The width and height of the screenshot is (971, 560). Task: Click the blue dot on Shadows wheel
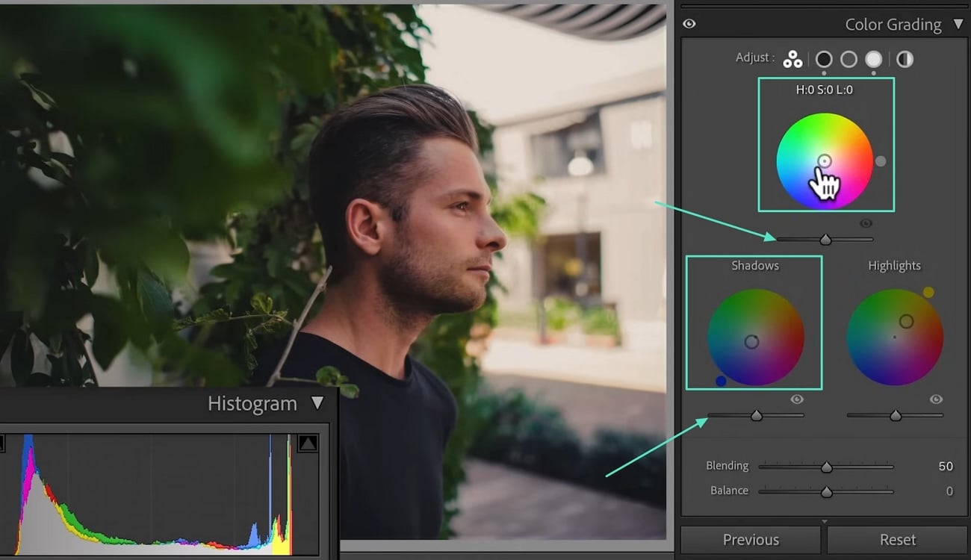pyautogui.click(x=721, y=382)
